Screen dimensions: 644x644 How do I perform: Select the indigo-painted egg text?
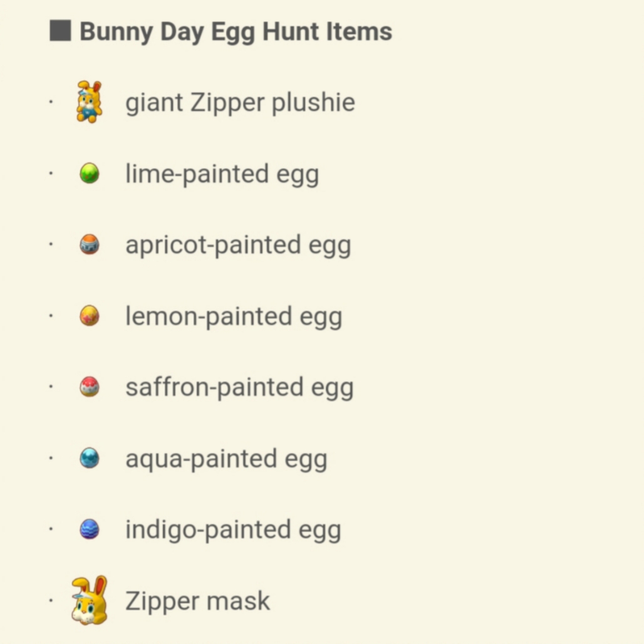233,530
